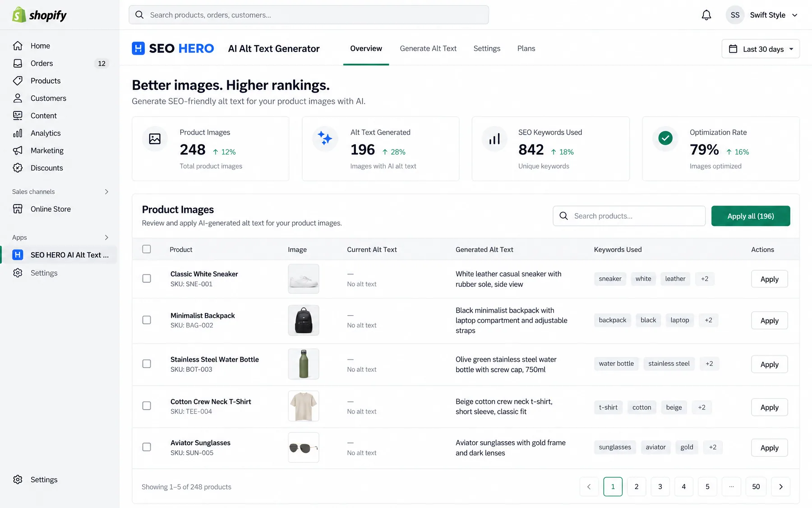Click the Marketing megaphone icon
The height and width of the screenshot is (508, 812).
point(18,150)
